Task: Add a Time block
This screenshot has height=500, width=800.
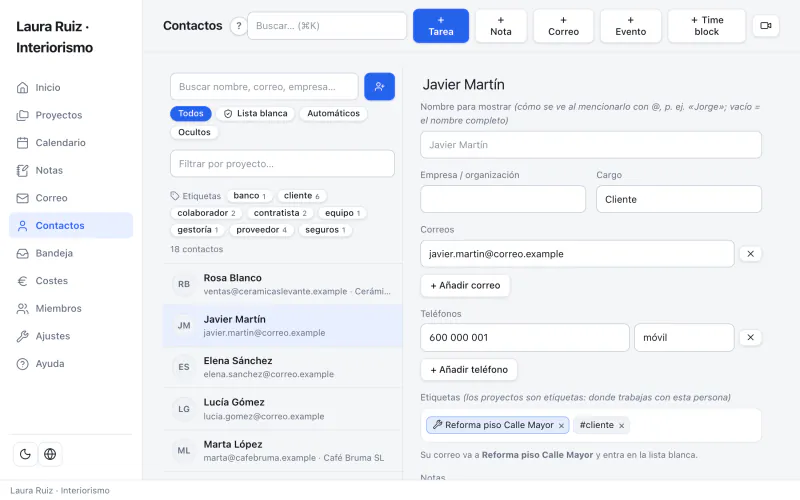Action: coord(707,26)
